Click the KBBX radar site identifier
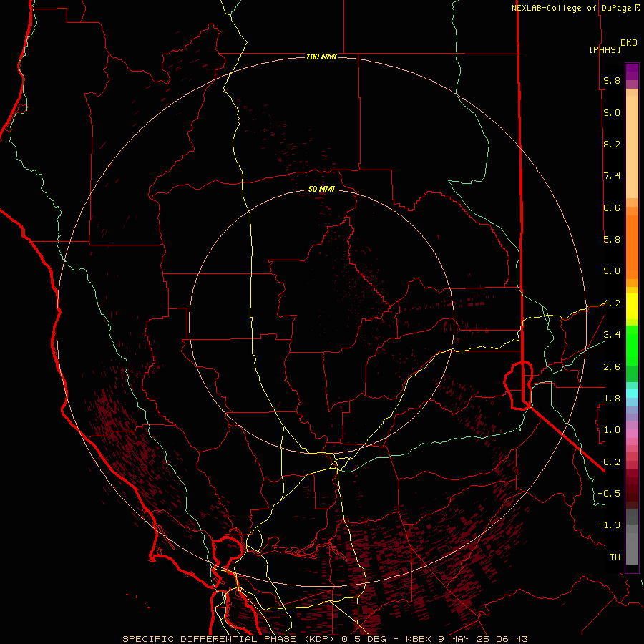This screenshot has height=644, width=644. coord(418,639)
